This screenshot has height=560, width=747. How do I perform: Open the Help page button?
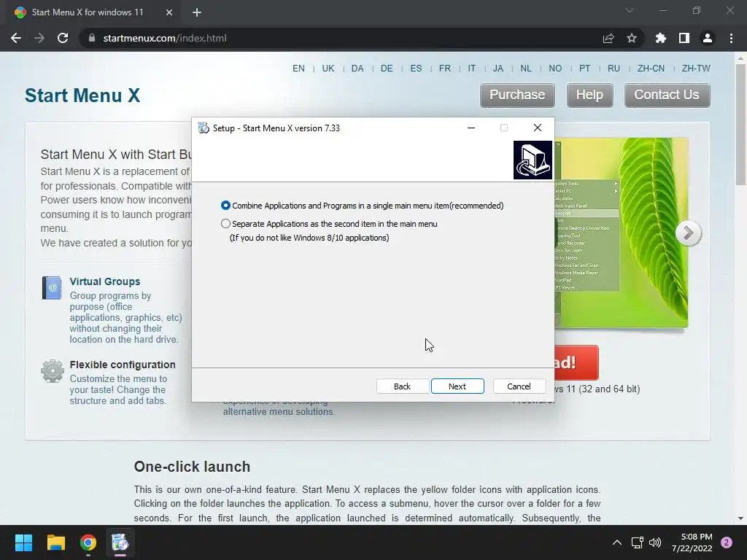(x=589, y=96)
